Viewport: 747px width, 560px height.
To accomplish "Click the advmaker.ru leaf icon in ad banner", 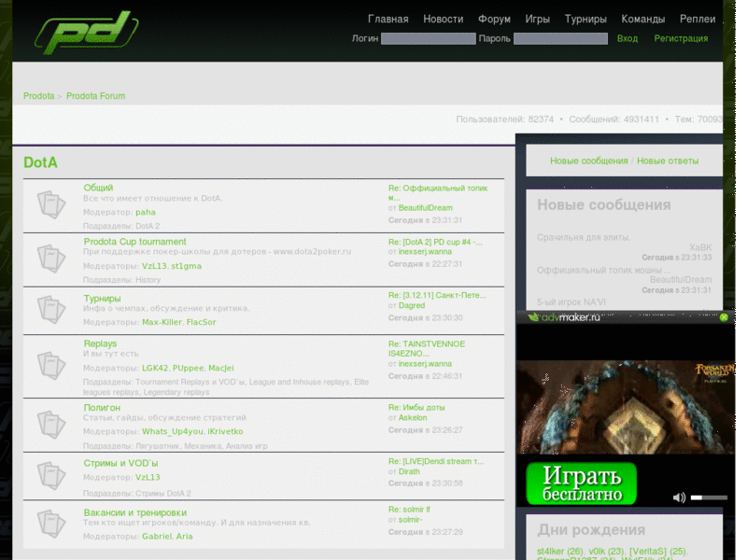I will [x=536, y=317].
